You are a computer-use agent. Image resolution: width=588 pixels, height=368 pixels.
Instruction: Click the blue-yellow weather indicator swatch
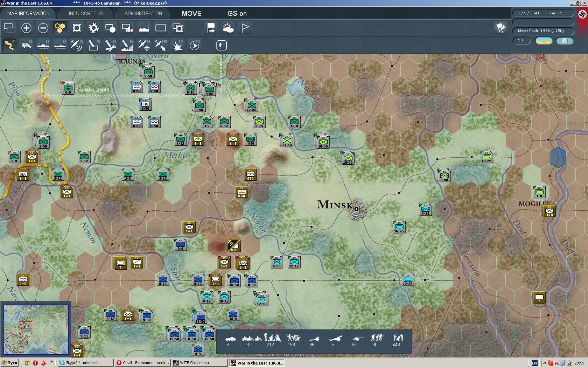pos(544,41)
